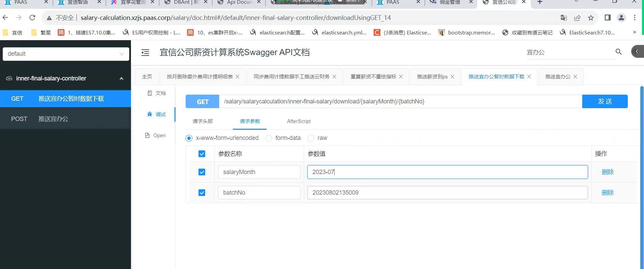Toggle the browser side panel icon
The height and width of the screenshot is (269, 644).
coord(608,18)
